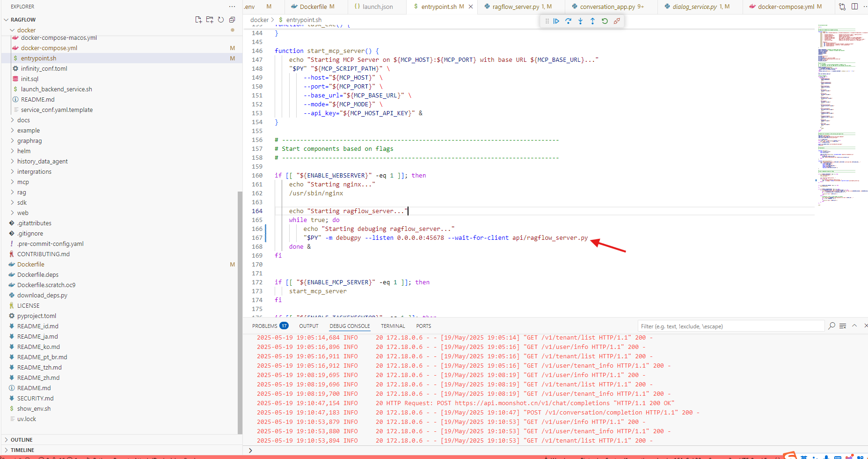Create a new folder in the explorer
Screen dimensions: 868x459
click(x=210, y=20)
